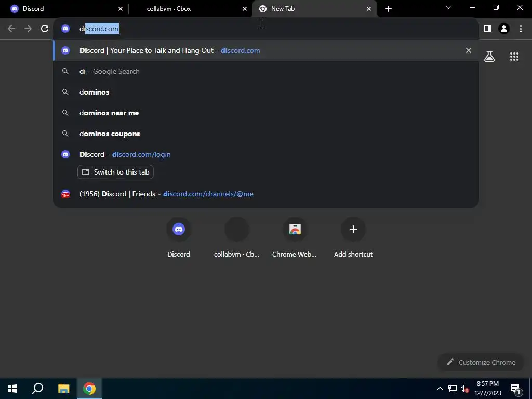
Task: Open the collabvm · Cb... shortcut tile
Action: [x=236, y=237]
